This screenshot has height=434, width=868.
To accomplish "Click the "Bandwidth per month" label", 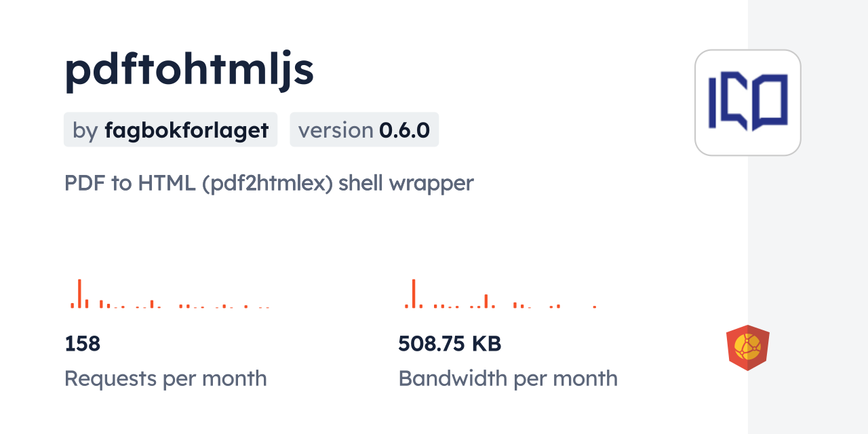I will (508, 378).
